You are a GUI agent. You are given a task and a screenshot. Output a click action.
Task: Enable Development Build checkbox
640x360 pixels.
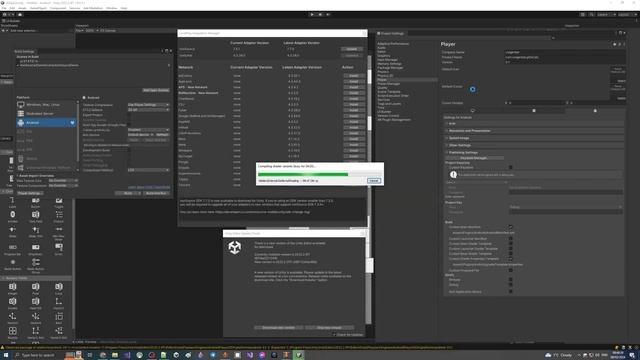point(129,150)
